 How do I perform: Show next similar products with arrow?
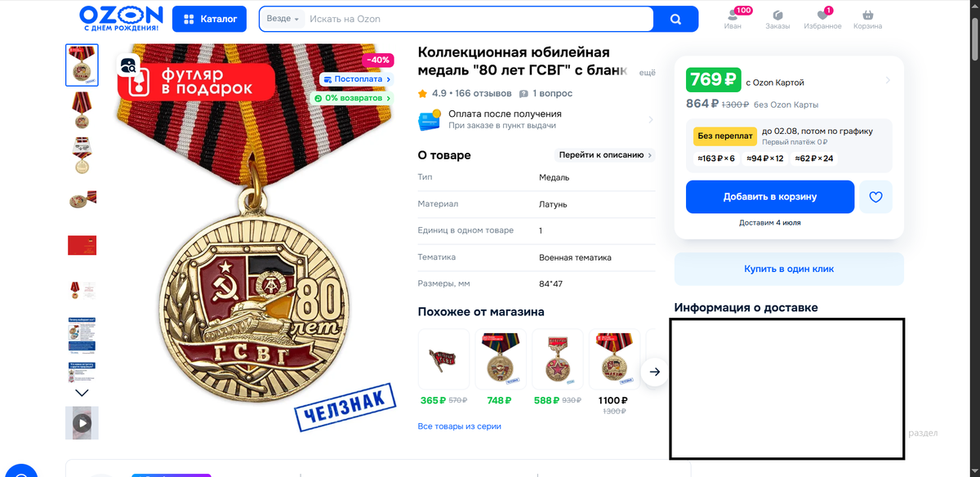(x=654, y=372)
